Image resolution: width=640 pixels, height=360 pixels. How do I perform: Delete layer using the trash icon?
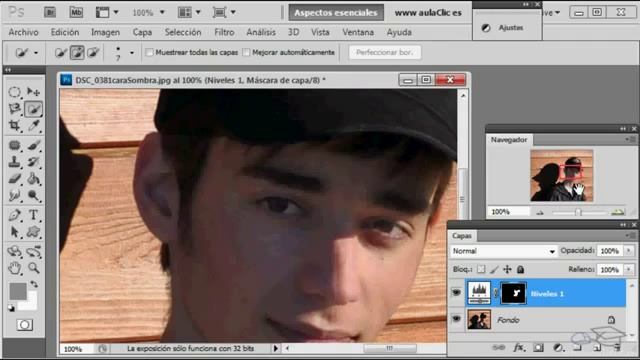[617, 348]
